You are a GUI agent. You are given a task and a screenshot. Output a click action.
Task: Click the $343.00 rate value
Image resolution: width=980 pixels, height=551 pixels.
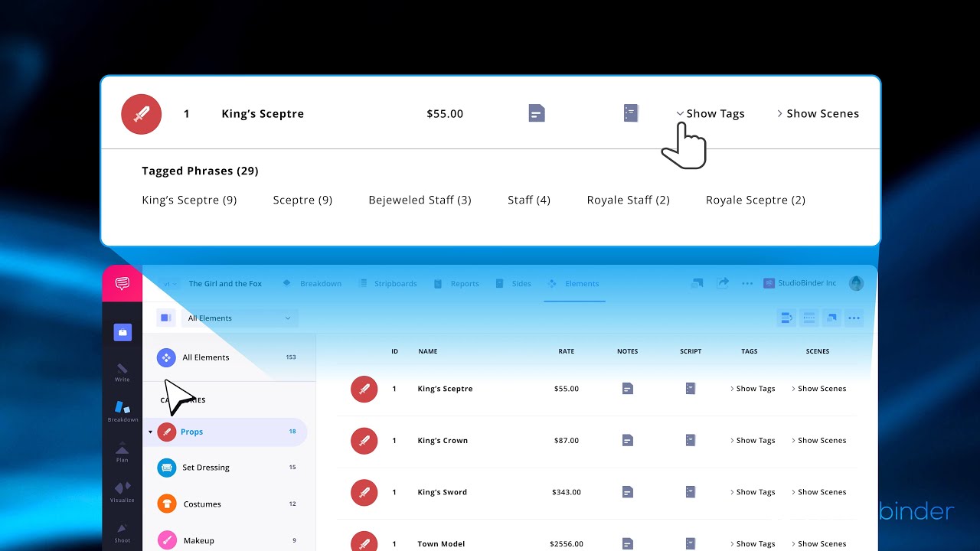pos(567,492)
